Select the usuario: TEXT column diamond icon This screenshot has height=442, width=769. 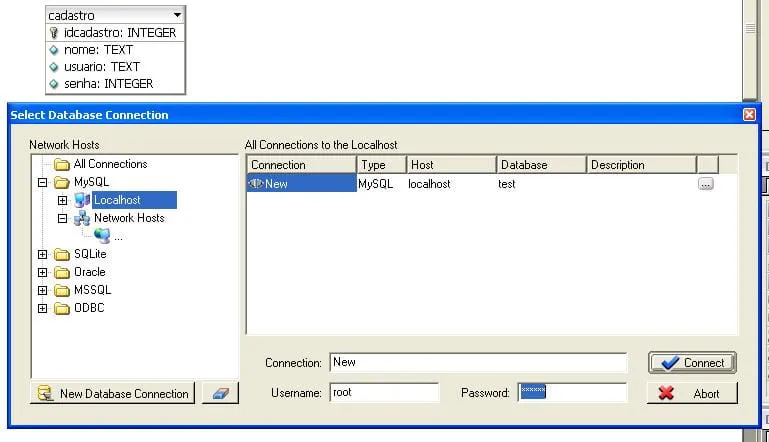(x=54, y=67)
